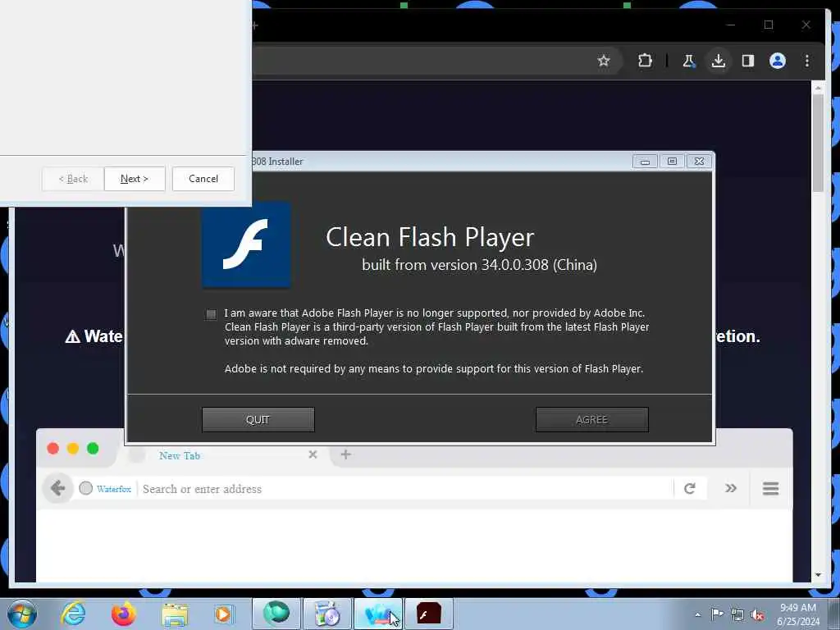Close the Chrome window
Screen dimensions: 840x630
(x=806, y=25)
